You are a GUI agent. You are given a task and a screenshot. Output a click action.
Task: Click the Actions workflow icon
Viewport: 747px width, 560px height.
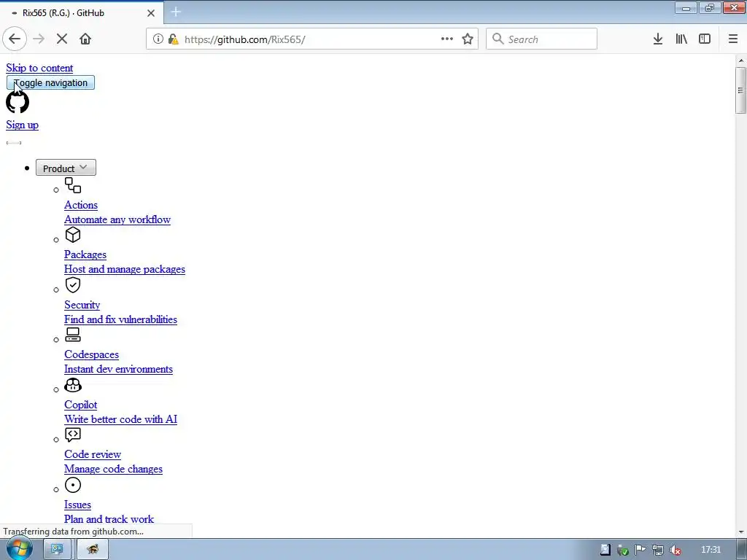[x=73, y=185]
